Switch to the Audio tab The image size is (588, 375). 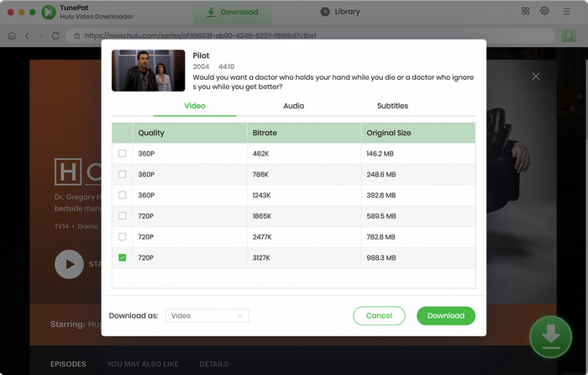point(294,106)
